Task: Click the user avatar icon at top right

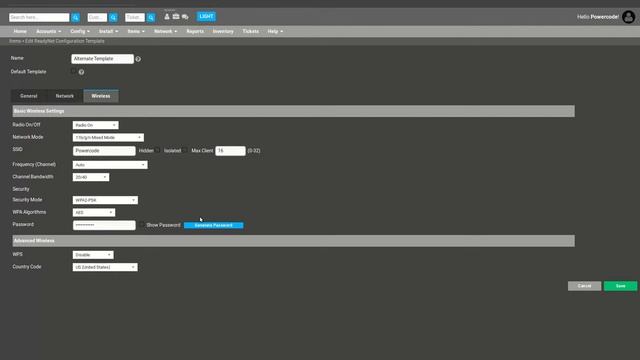Action: [629, 17]
